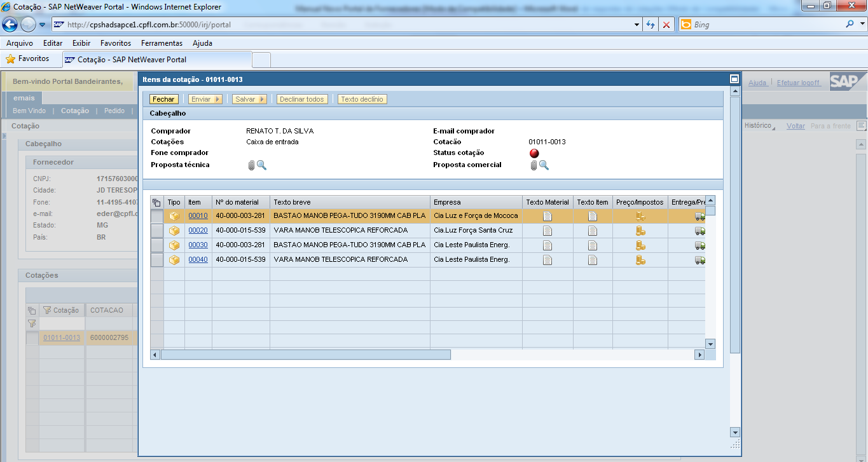868x462 pixels.
Task: Click delivery truck icon in row 00040
Action: pyautogui.click(x=699, y=260)
